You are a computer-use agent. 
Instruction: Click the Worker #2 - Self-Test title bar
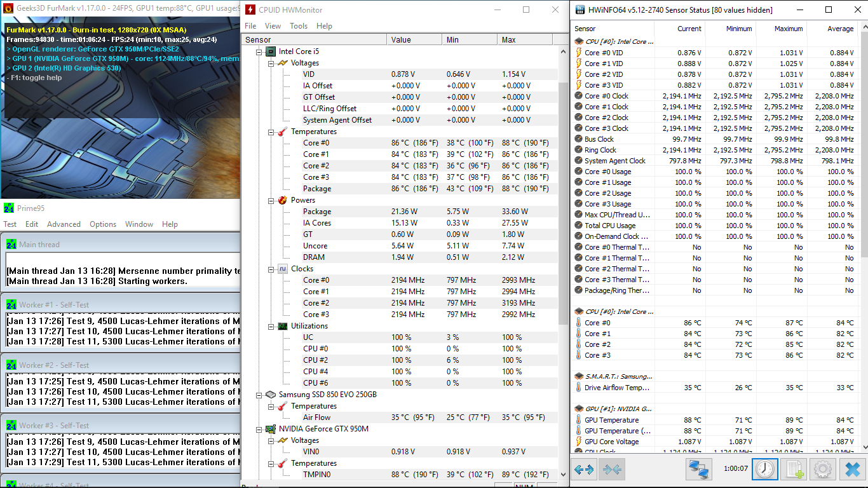point(121,365)
